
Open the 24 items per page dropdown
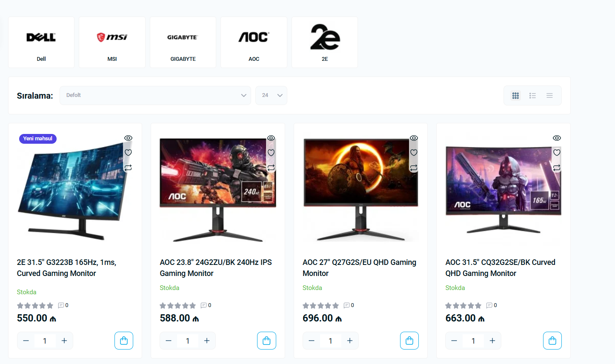(x=271, y=95)
